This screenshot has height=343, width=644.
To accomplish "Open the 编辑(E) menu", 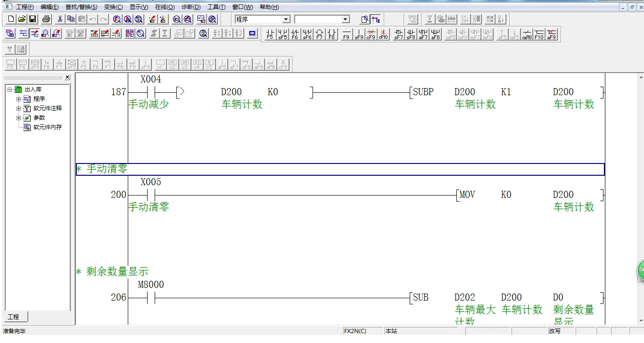I will pos(50,7).
